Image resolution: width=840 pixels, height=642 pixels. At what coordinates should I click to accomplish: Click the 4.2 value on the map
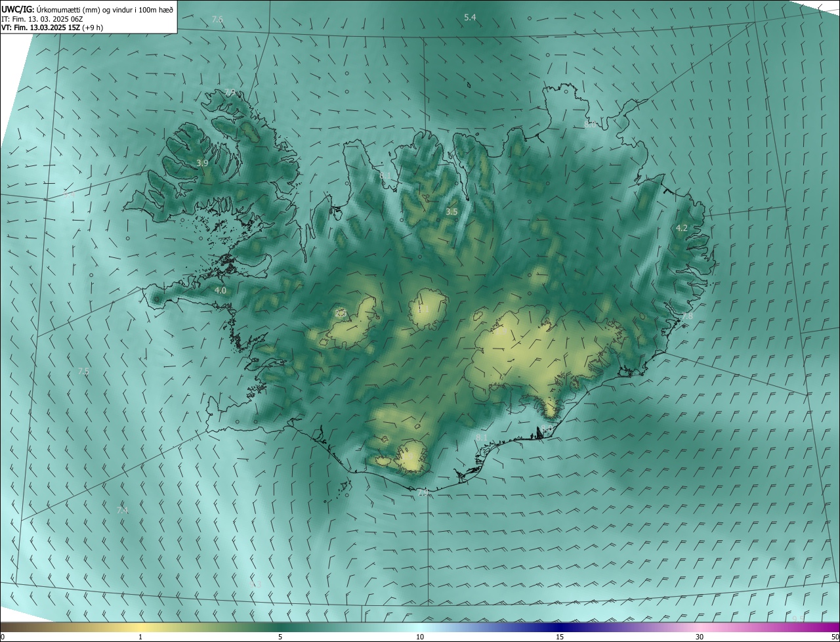682,228
